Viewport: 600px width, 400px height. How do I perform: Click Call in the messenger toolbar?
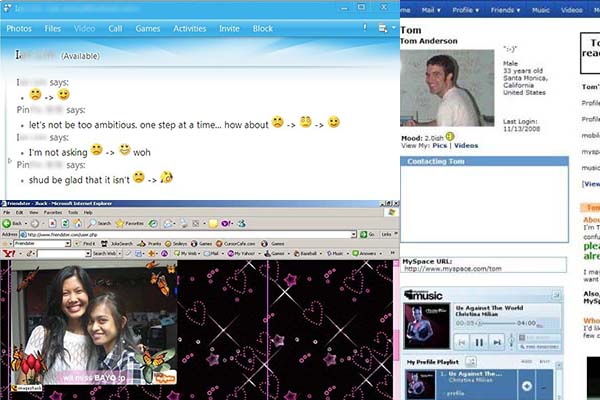pyautogui.click(x=115, y=29)
